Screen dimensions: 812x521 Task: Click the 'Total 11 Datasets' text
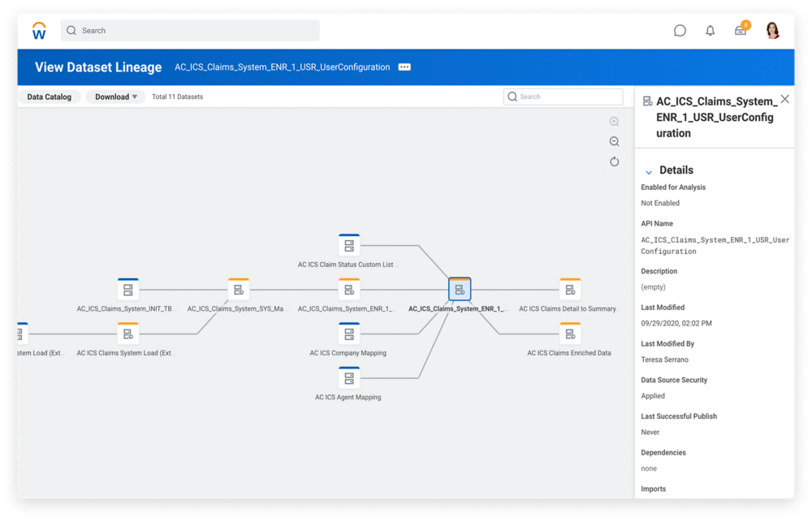click(177, 97)
